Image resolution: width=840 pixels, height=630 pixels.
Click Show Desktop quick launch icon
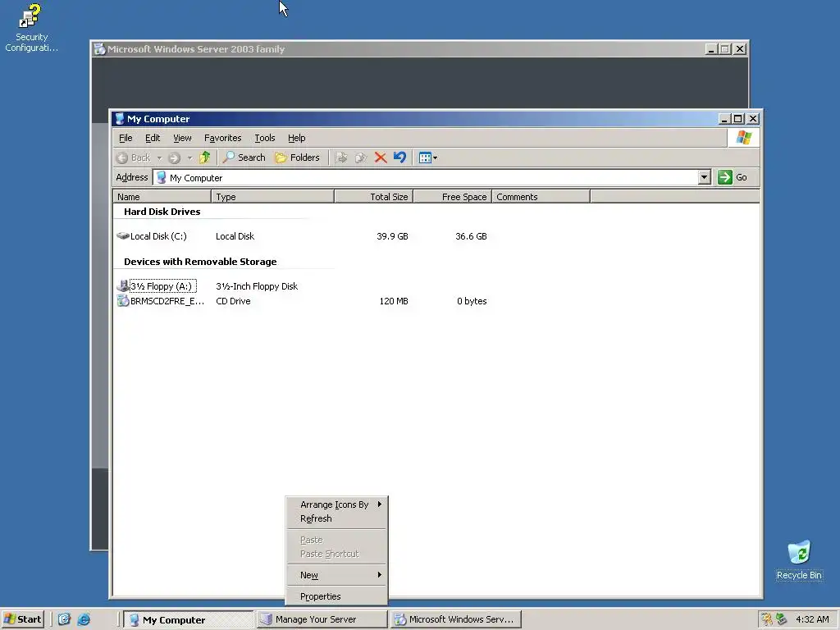pos(64,619)
